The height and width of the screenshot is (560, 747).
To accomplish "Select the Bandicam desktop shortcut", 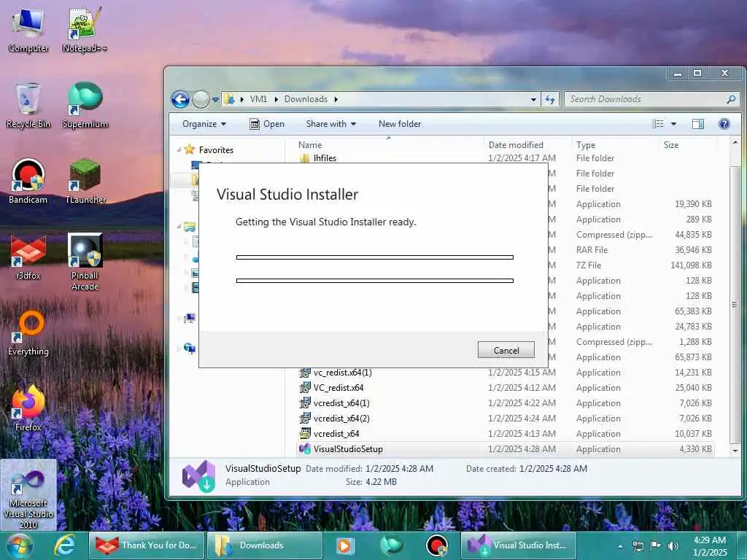I will click(28, 182).
